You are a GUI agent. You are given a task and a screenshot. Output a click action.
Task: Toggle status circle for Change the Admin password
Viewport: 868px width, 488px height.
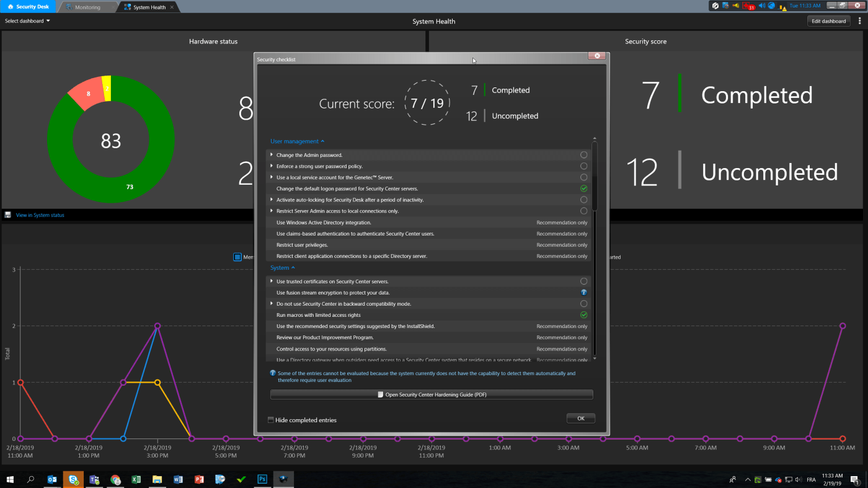point(583,155)
